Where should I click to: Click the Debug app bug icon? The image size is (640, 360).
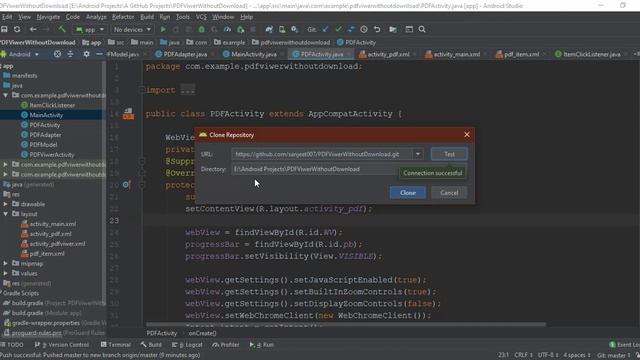[202, 29]
